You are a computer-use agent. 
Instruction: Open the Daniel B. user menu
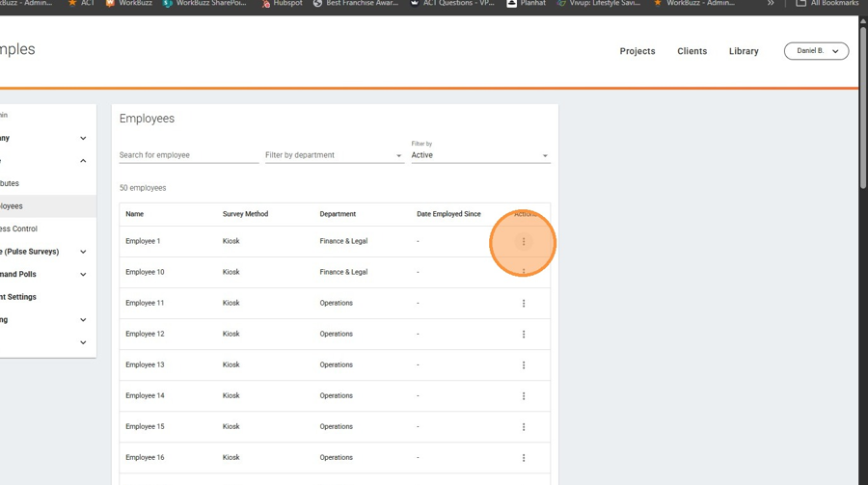(816, 51)
